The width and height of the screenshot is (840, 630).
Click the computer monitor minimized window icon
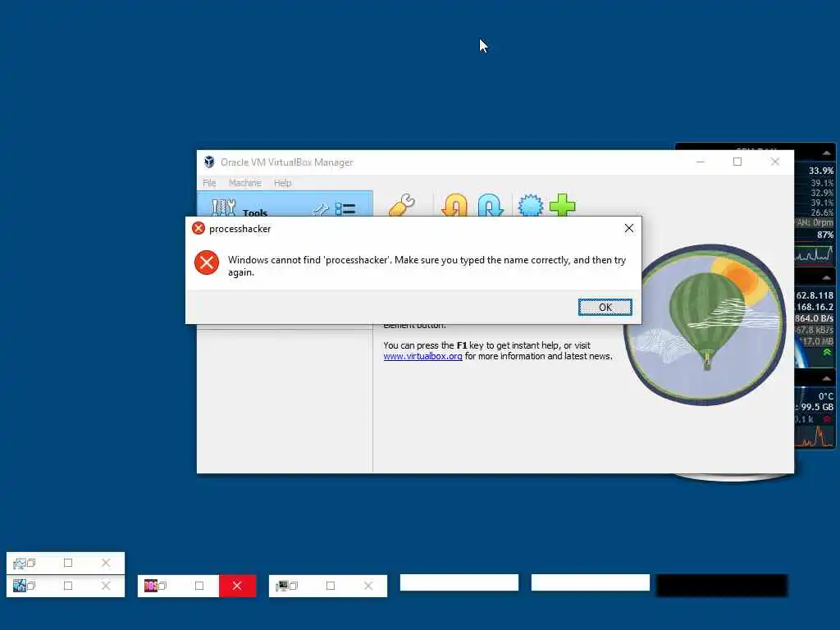282,586
